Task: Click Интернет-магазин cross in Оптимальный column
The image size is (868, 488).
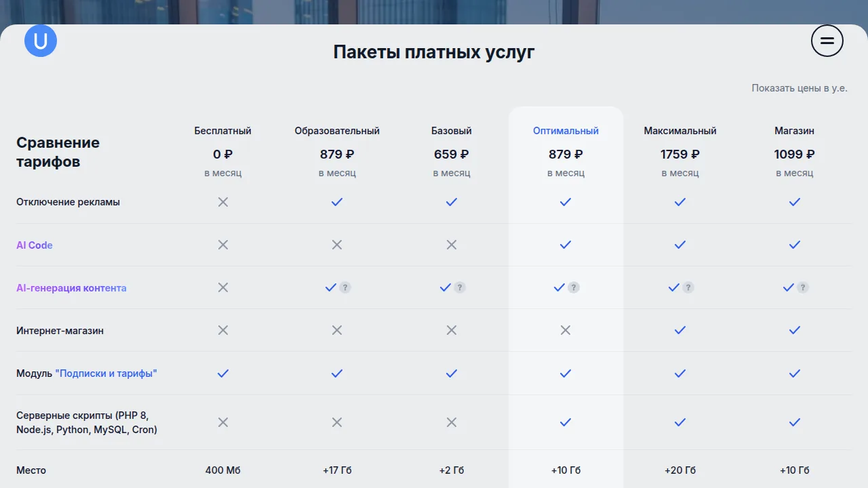Action: click(566, 330)
